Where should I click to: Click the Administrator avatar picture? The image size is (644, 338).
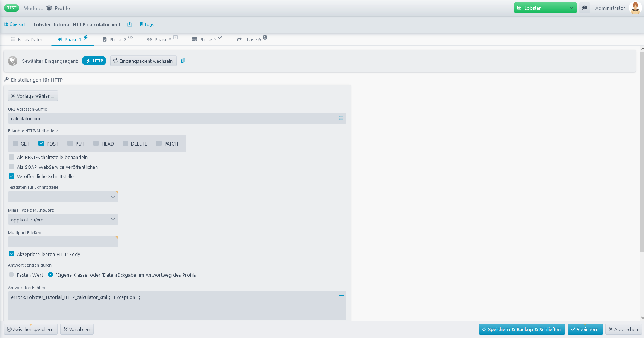pos(635,8)
